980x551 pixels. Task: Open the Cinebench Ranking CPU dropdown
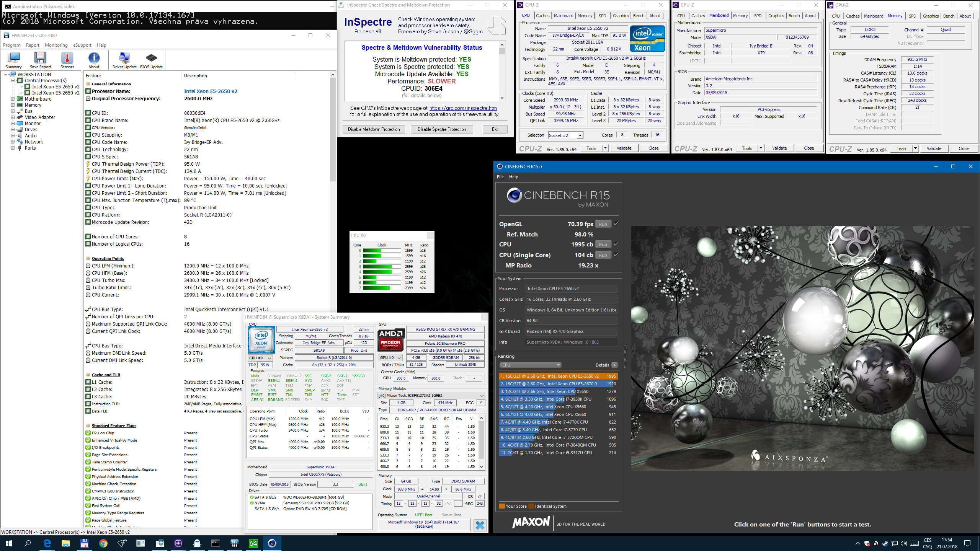pos(530,365)
